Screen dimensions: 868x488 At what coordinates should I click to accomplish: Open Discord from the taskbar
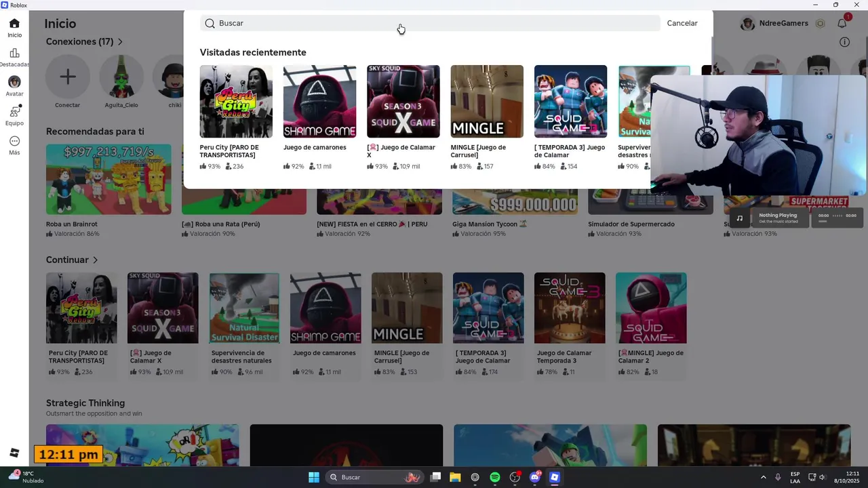(535, 477)
